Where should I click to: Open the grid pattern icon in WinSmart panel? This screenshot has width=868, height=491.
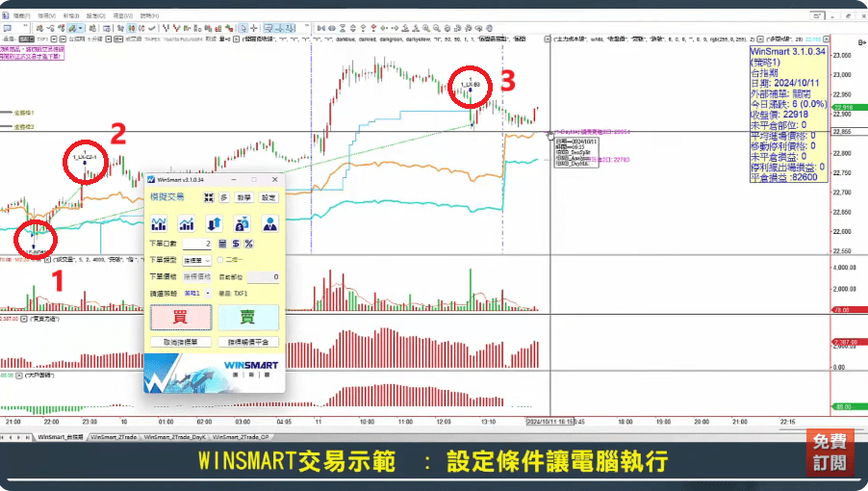(208, 197)
